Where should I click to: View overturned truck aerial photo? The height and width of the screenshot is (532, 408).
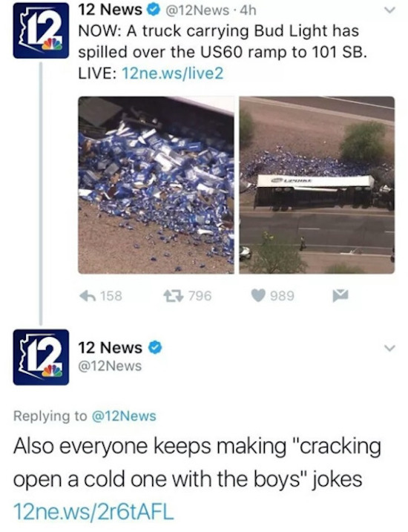click(x=317, y=185)
